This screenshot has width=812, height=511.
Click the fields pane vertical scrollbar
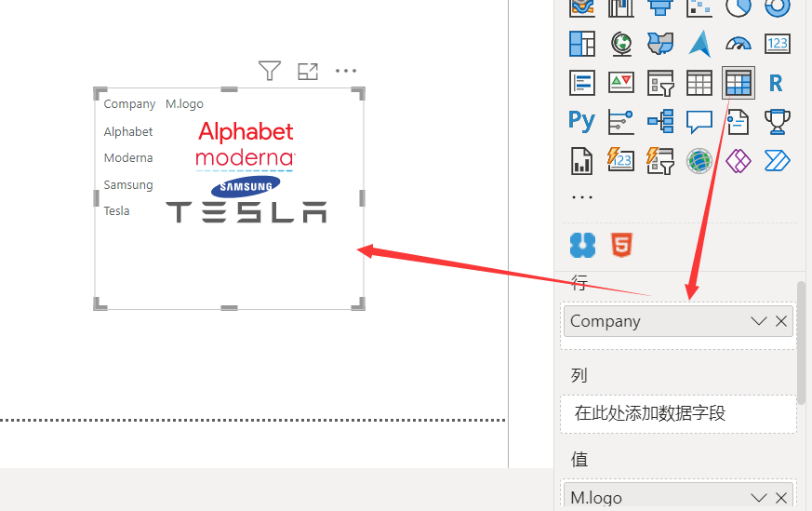tap(801, 342)
